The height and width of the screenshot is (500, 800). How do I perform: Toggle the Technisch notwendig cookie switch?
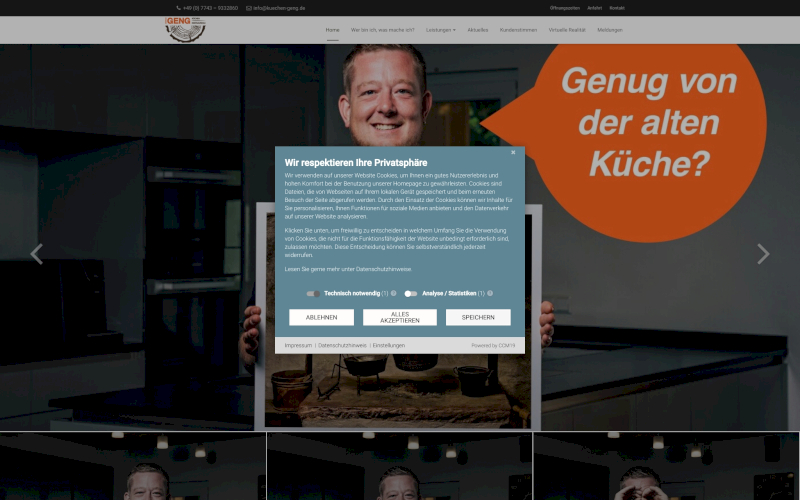pos(313,294)
